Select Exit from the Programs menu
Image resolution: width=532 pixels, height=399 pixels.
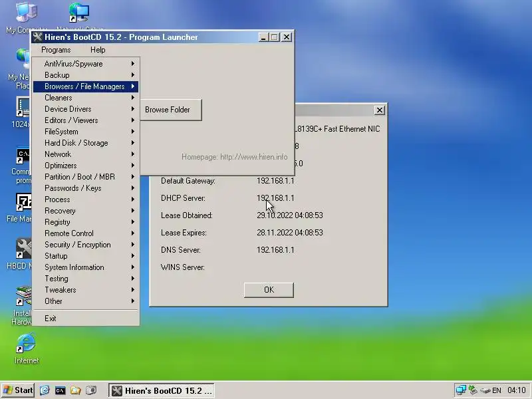86,319
